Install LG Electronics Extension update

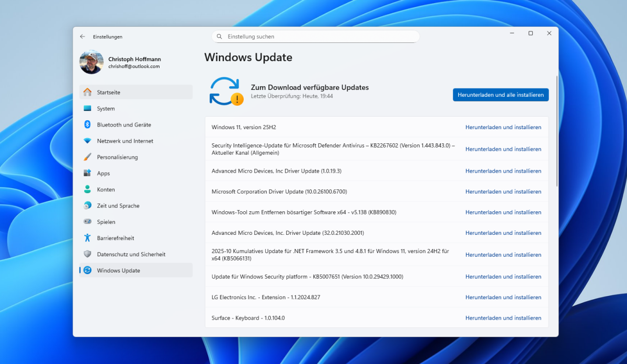click(x=503, y=297)
